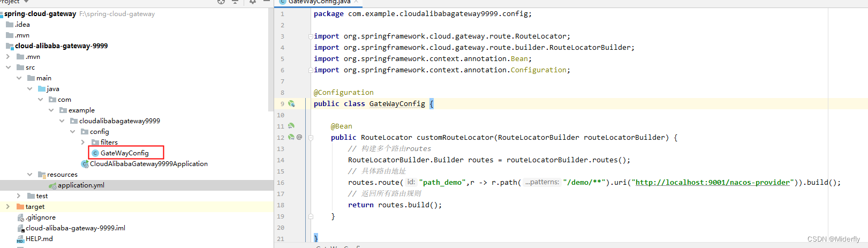Click the @Bean annotation on line 11
The image size is (868, 248).
pos(342,126)
